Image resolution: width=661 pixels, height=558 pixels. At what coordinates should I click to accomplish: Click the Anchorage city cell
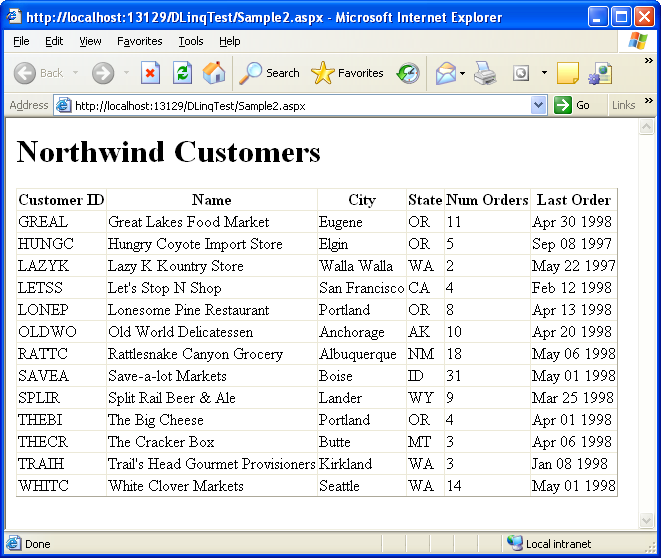pos(362,332)
